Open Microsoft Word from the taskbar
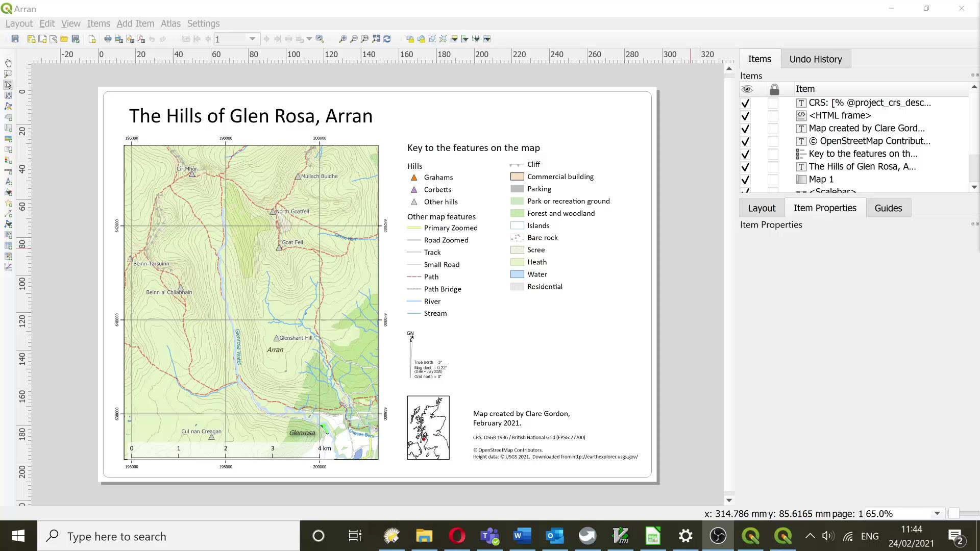Screen dimensions: 980x551 pyautogui.click(x=522, y=536)
